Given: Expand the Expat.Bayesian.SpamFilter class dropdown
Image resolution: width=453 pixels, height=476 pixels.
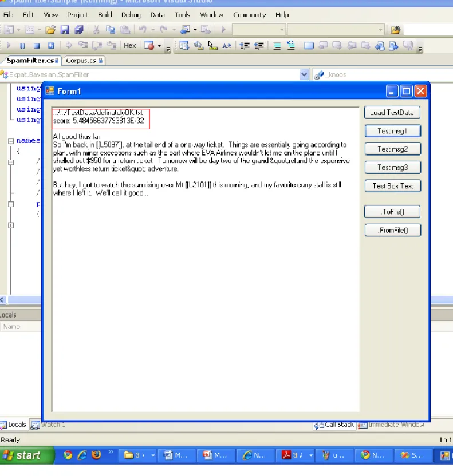Looking at the screenshot, I should click(304, 75).
